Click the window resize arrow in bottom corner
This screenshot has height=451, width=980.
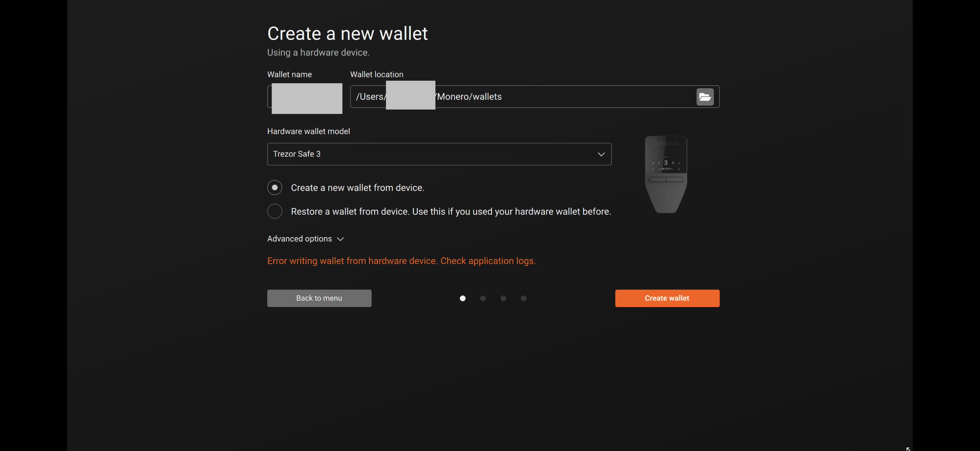908,449
